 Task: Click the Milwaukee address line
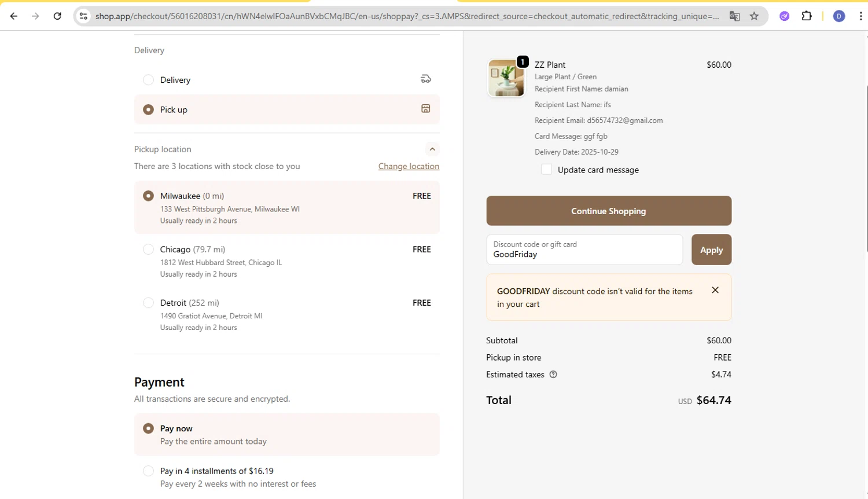(x=230, y=209)
